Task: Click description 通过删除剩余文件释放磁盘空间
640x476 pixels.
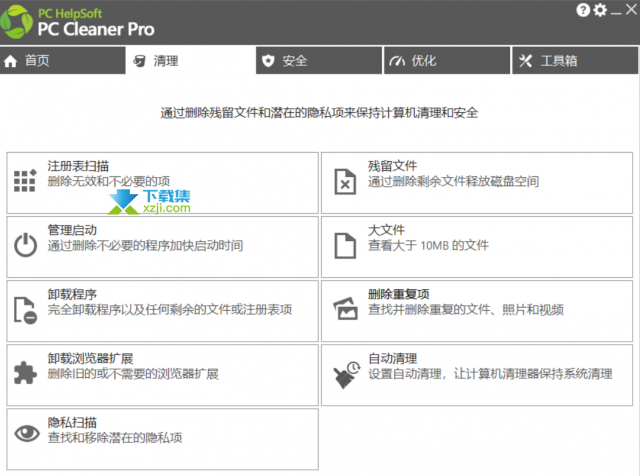Action: click(x=453, y=181)
